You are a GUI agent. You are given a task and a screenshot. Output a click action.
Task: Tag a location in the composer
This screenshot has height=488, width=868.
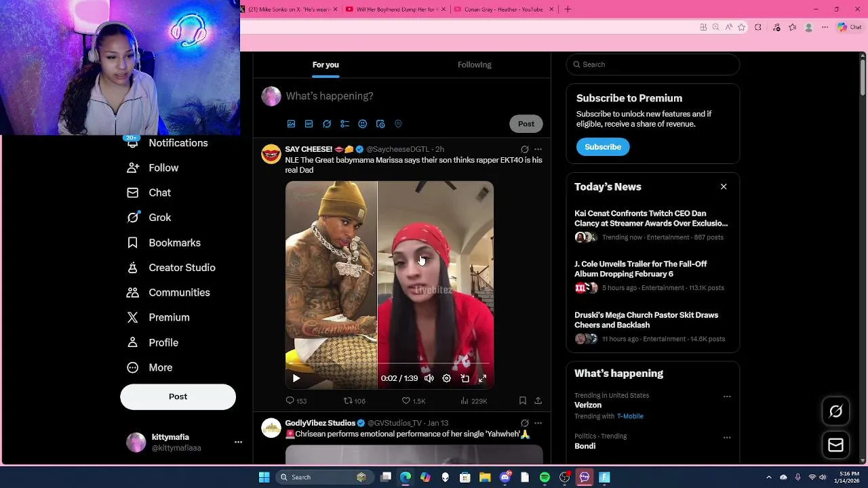398,124
